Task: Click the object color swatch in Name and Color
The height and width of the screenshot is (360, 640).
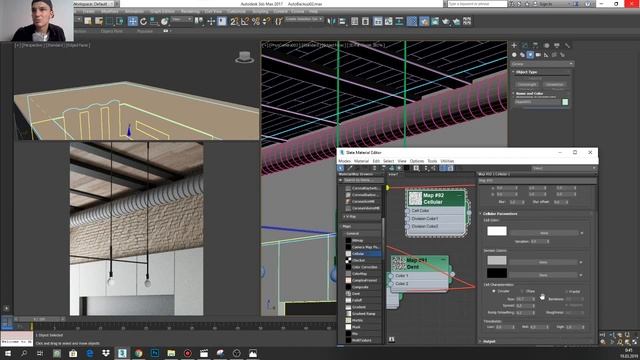Action: point(565,102)
